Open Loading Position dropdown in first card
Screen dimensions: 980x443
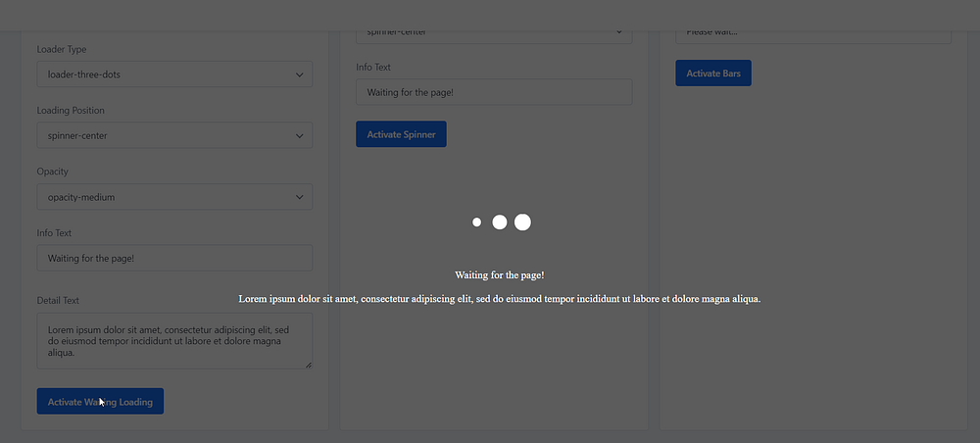[174, 135]
